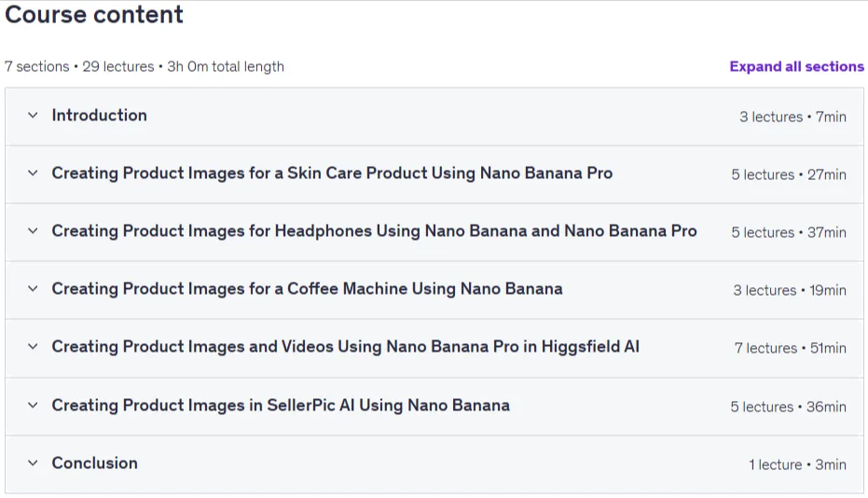Click the chevron next to the SellerPic AI section
868x498 pixels.
[x=33, y=405]
